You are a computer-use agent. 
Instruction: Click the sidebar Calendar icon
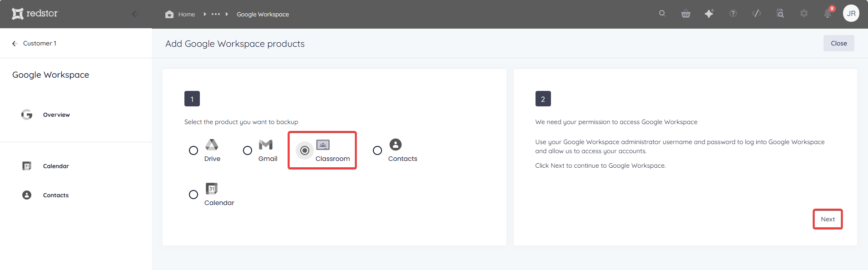[x=27, y=166]
